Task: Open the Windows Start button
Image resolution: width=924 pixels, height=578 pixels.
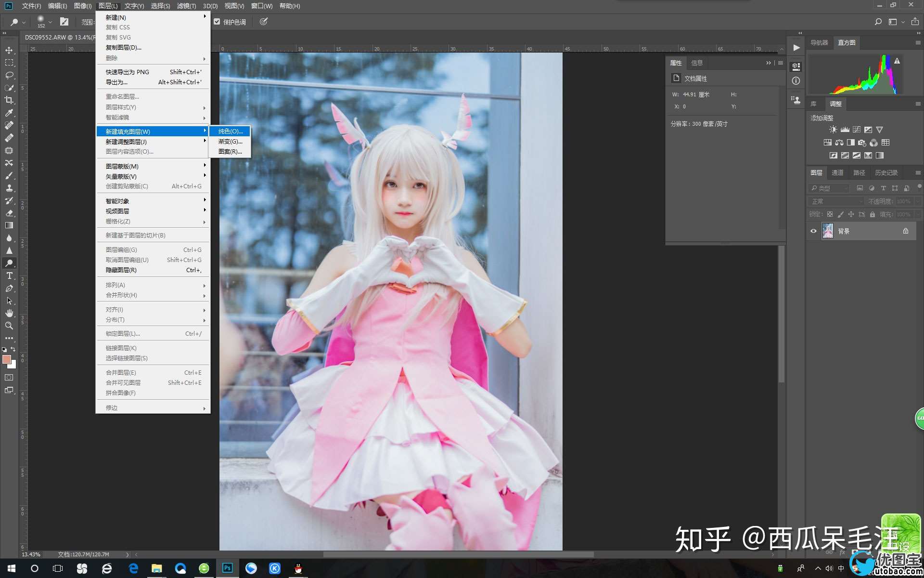Action: pos(12,568)
